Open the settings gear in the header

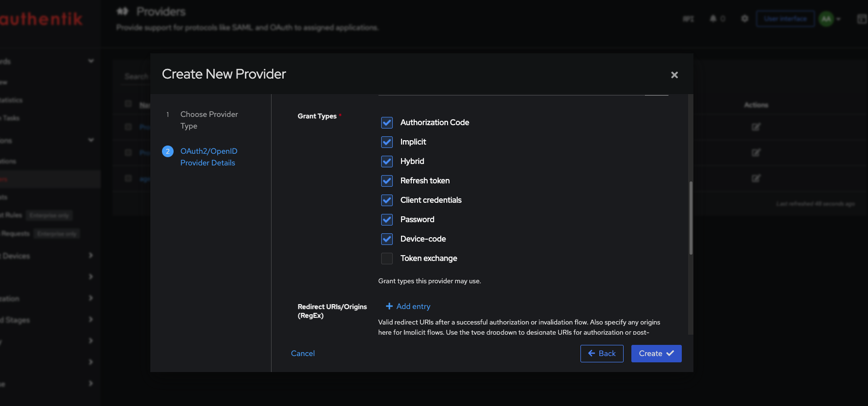745,19
